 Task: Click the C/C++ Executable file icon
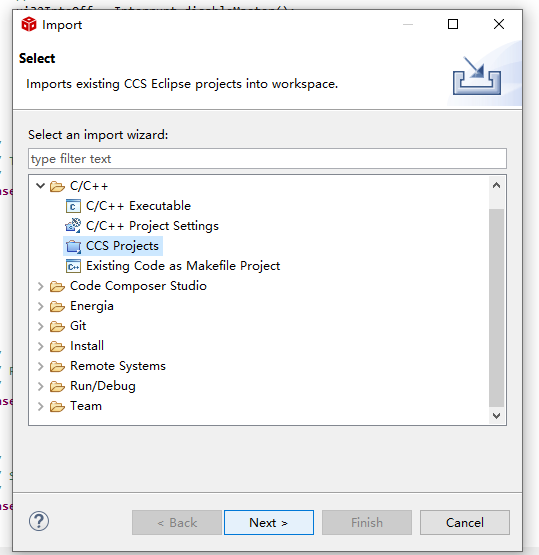click(x=73, y=206)
